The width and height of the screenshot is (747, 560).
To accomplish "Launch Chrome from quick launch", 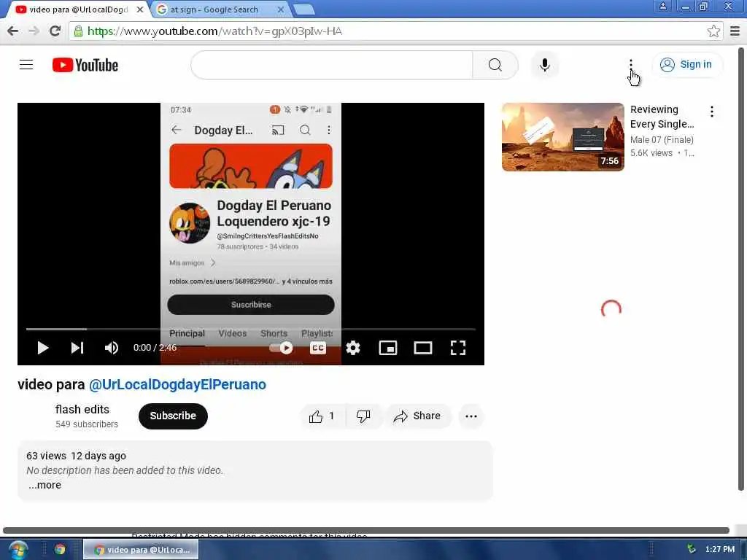I will tap(60, 550).
